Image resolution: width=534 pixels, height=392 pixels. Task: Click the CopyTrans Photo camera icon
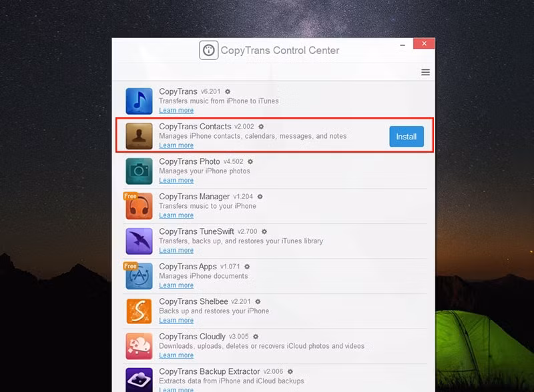pos(139,171)
